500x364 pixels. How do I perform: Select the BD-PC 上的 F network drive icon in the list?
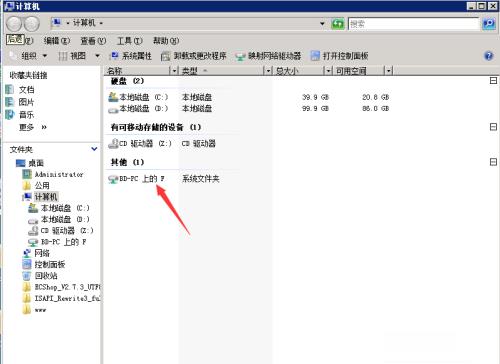pos(113,179)
